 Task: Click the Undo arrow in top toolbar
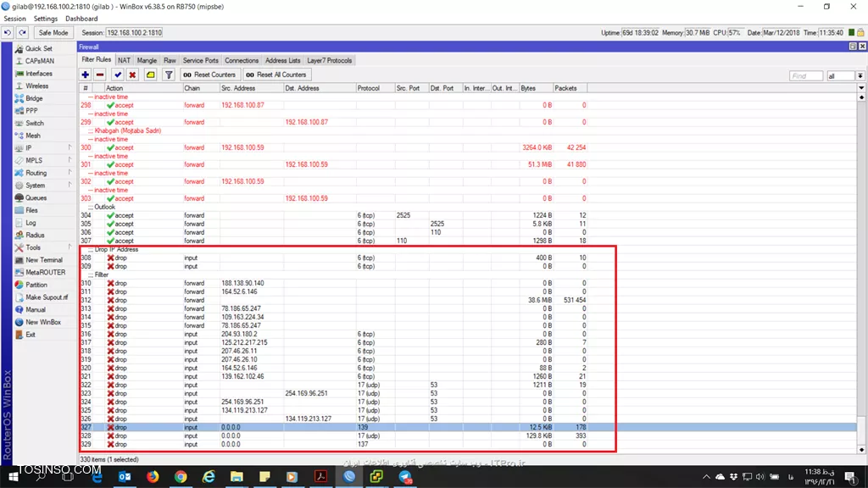(x=7, y=33)
